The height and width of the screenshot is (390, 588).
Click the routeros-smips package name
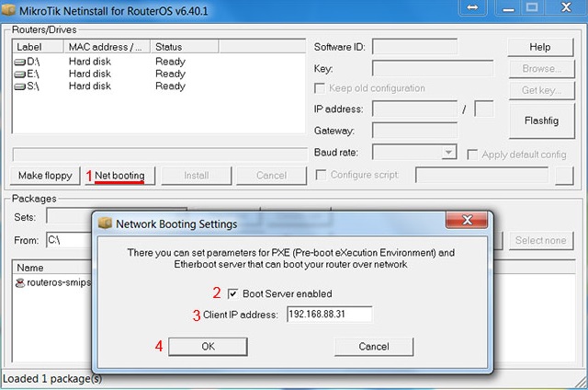tap(59, 282)
